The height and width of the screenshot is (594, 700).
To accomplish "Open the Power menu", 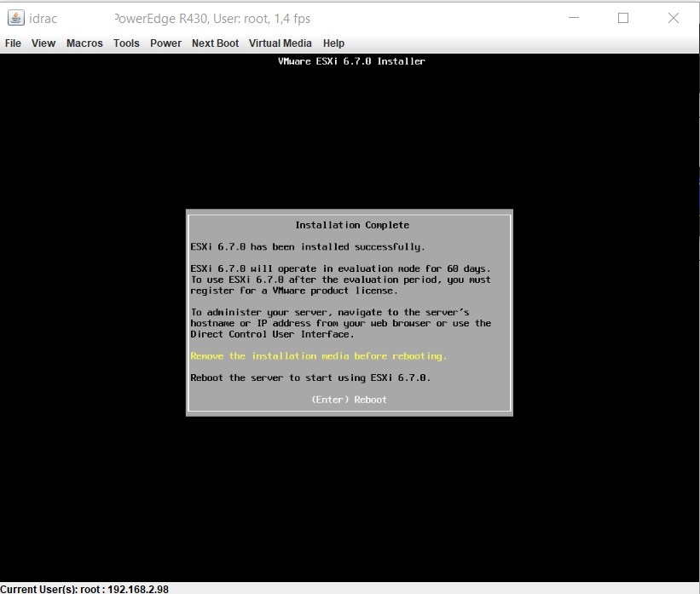I will [x=165, y=43].
